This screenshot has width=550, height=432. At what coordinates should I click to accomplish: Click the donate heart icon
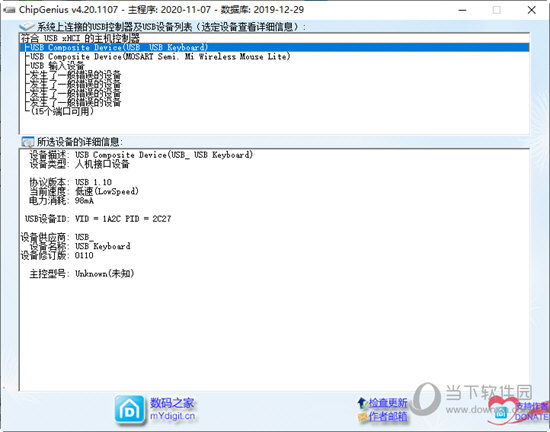[502, 411]
